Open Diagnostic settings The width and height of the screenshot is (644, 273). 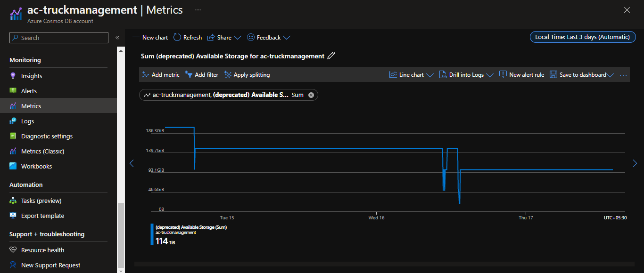coord(47,136)
